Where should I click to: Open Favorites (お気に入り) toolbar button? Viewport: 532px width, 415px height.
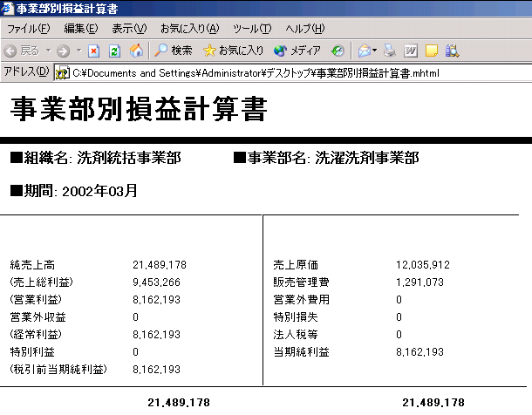tap(233, 51)
